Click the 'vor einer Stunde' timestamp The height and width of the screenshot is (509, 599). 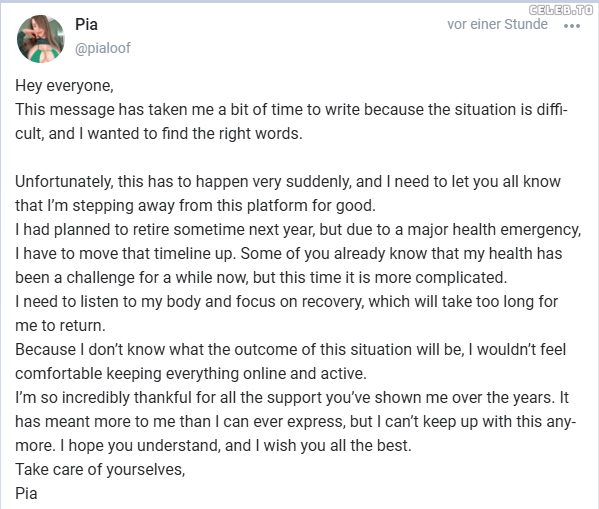tap(497, 24)
